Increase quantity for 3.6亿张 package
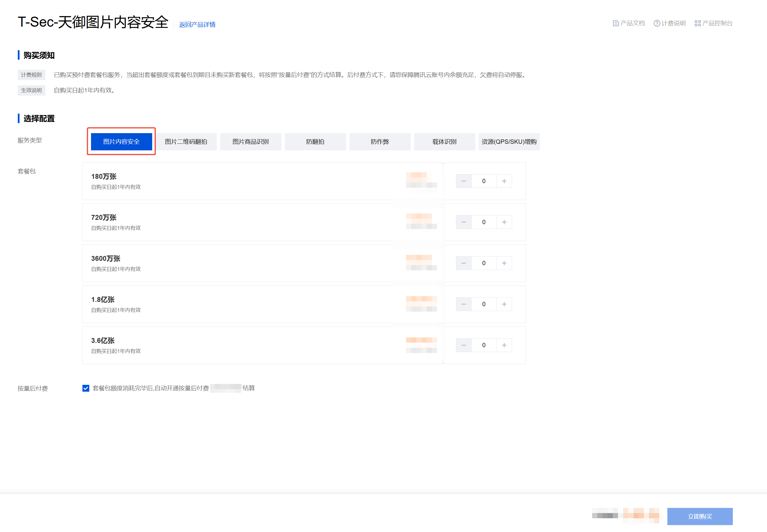 click(504, 345)
